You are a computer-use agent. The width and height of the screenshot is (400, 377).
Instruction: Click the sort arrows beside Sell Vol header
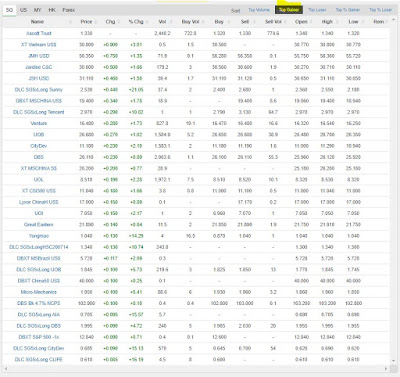286,22
